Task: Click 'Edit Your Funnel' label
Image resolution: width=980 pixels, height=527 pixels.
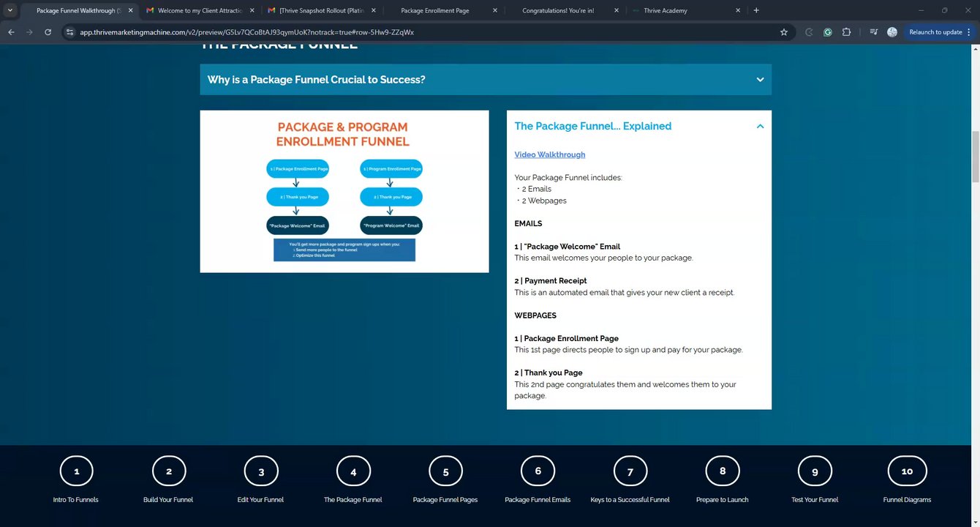Action: pos(260,500)
